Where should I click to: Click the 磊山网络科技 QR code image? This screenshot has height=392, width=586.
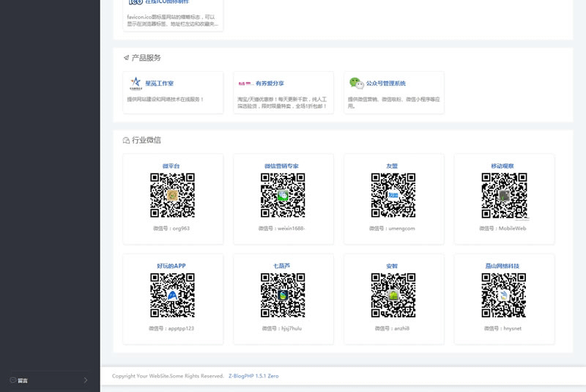(504, 295)
